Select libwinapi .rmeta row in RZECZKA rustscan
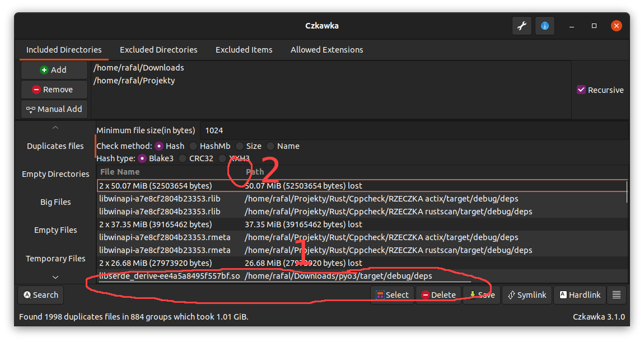This screenshot has width=644, height=342. (361, 250)
